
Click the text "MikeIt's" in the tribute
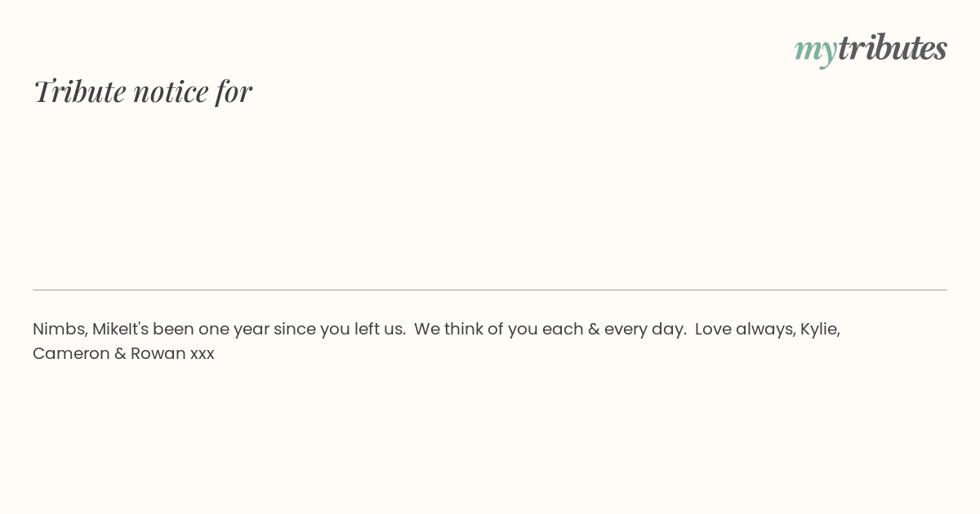point(120,329)
